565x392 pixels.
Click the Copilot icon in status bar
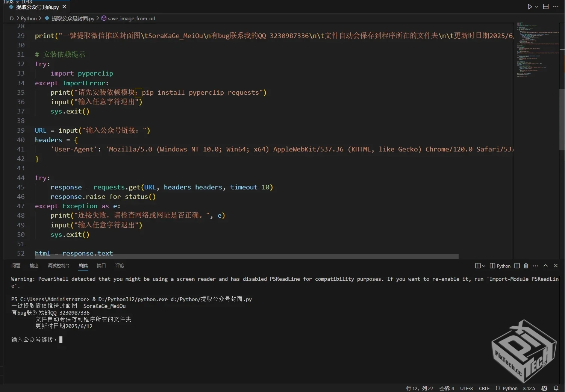pos(544,388)
